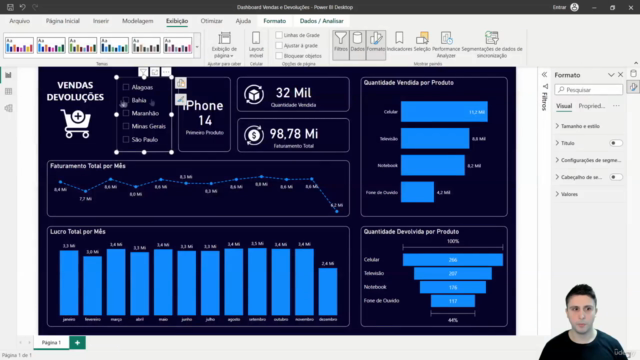Enable Ajustar à grade checkbox
640x360 pixels.
coord(279,45)
